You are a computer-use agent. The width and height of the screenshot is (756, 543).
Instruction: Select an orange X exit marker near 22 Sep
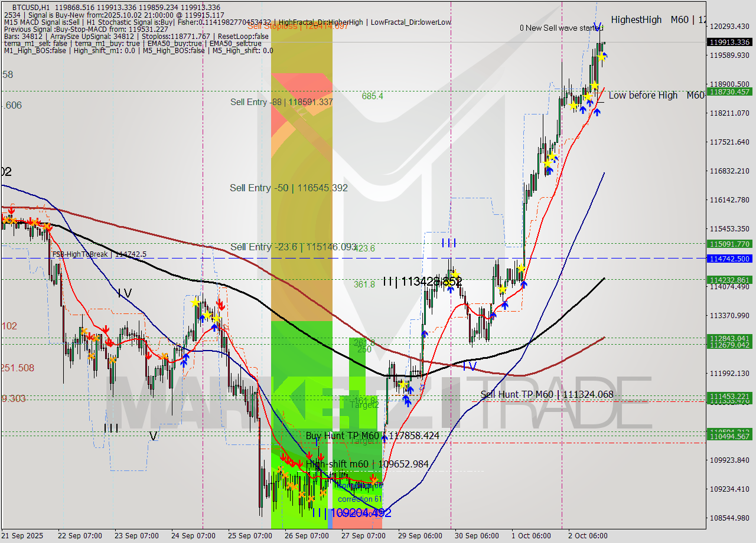47,225
